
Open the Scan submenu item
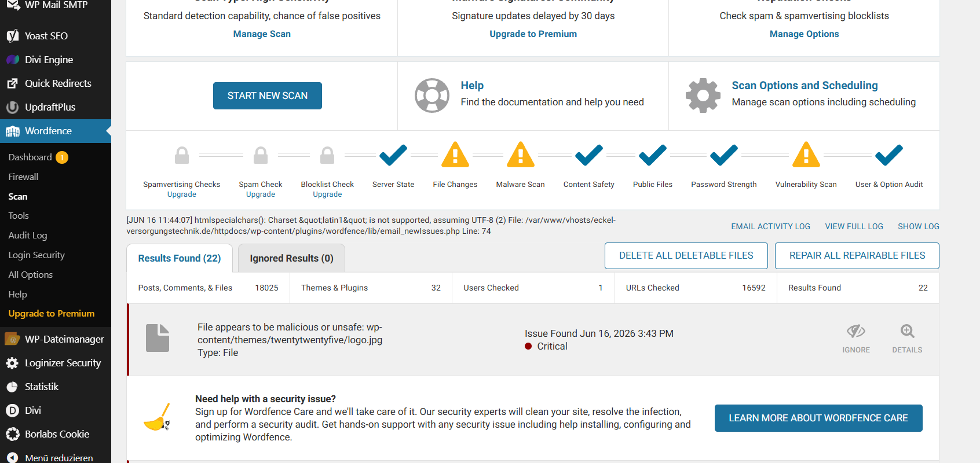click(18, 197)
